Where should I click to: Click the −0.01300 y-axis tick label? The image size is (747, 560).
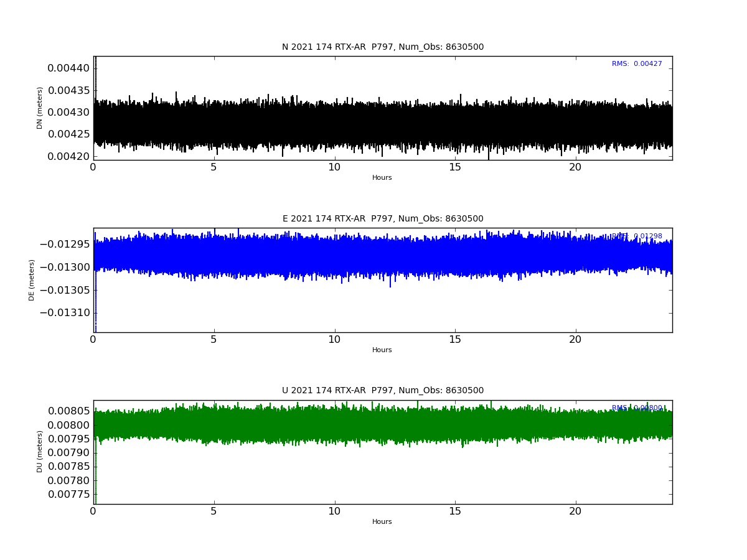coord(65,268)
